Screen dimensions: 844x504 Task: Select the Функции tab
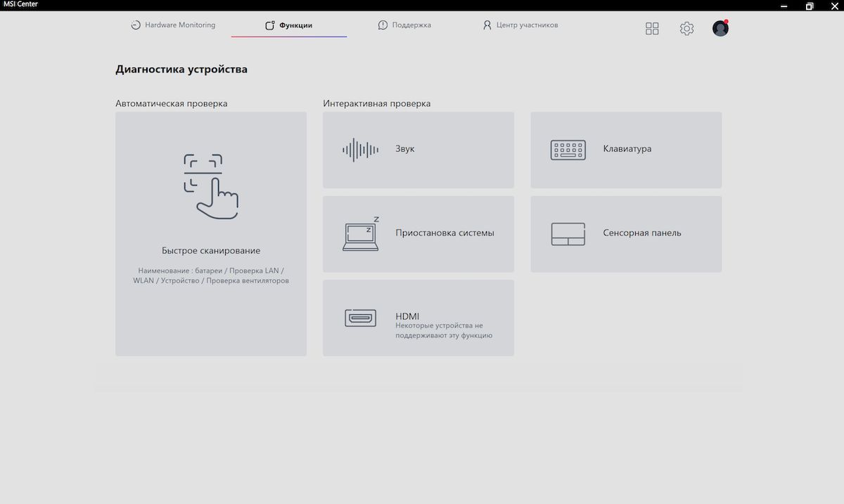288,25
